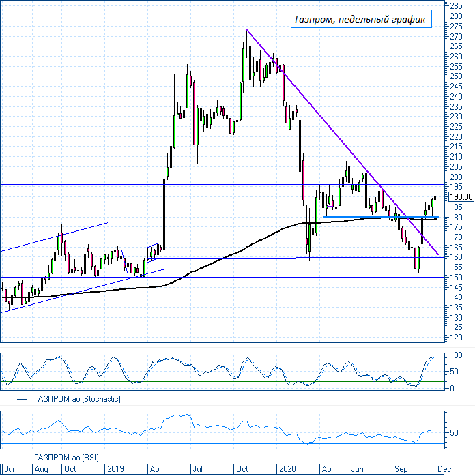Select the light blue support line at 180
Image resolution: width=475 pixels, height=476 pixels.
[x=381, y=217]
